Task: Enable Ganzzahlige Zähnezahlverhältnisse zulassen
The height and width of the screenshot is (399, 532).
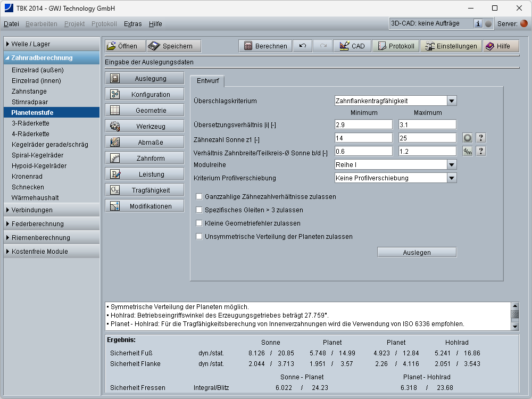Action: point(199,197)
